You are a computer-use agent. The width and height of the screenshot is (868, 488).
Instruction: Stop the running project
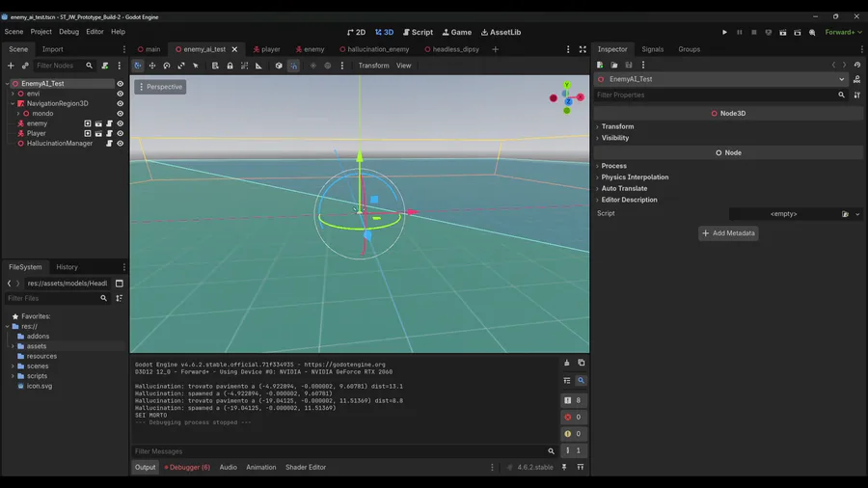click(x=753, y=32)
